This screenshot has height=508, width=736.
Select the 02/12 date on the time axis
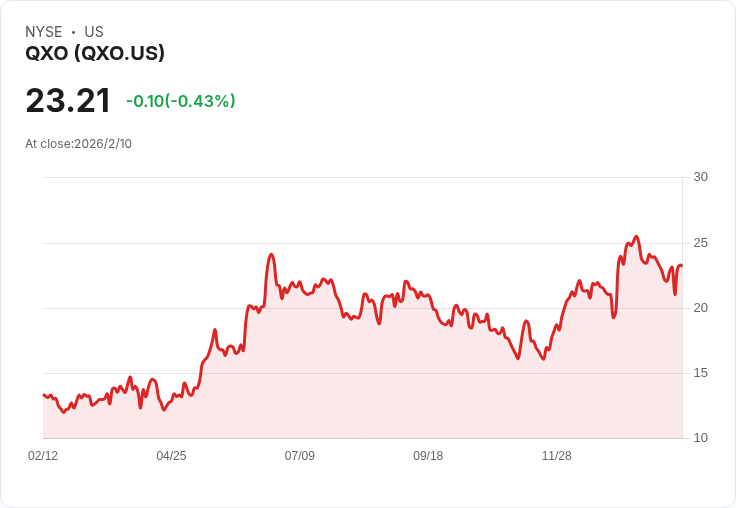tap(43, 456)
